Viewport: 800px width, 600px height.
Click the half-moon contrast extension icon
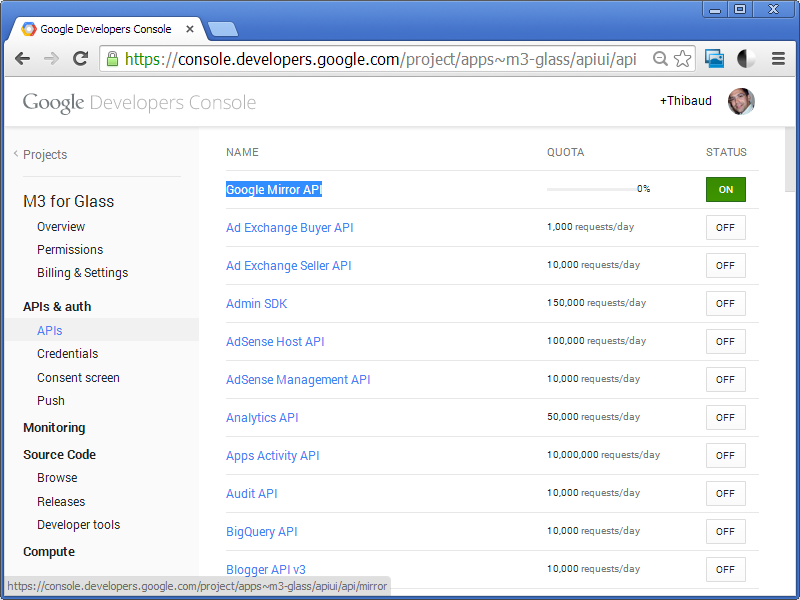[x=746, y=59]
